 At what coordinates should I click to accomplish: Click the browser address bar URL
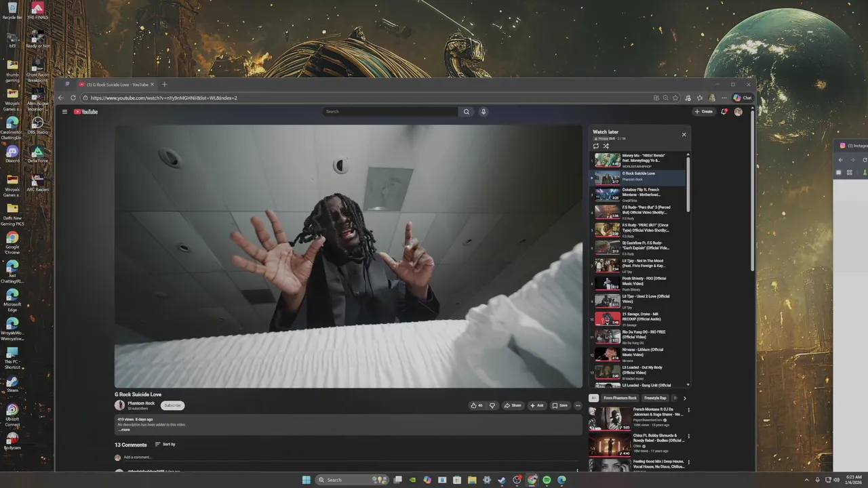(x=163, y=98)
